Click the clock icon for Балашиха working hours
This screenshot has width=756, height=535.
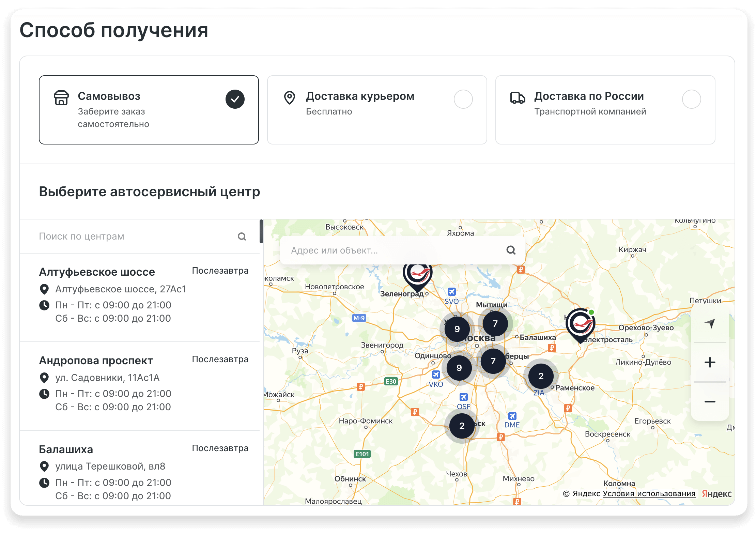(45, 483)
